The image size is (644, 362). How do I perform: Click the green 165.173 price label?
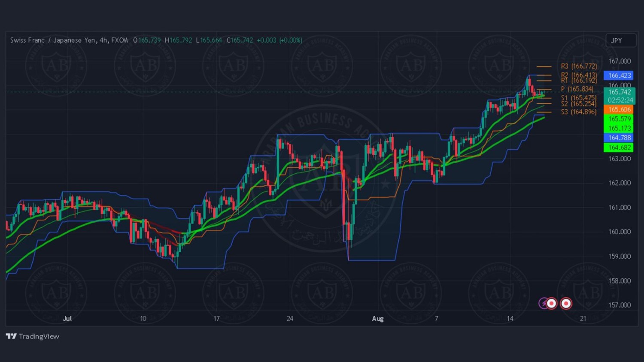click(618, 128)
